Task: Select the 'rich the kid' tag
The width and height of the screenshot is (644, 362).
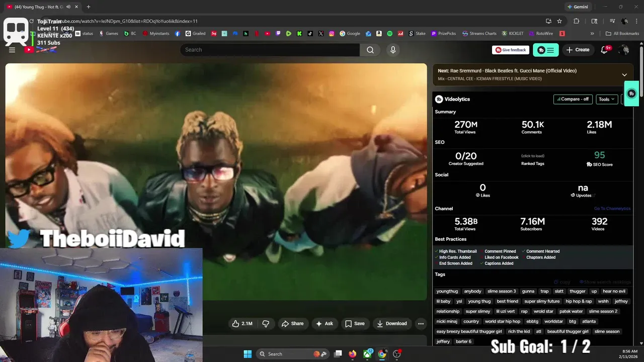Action: point(519,331)
